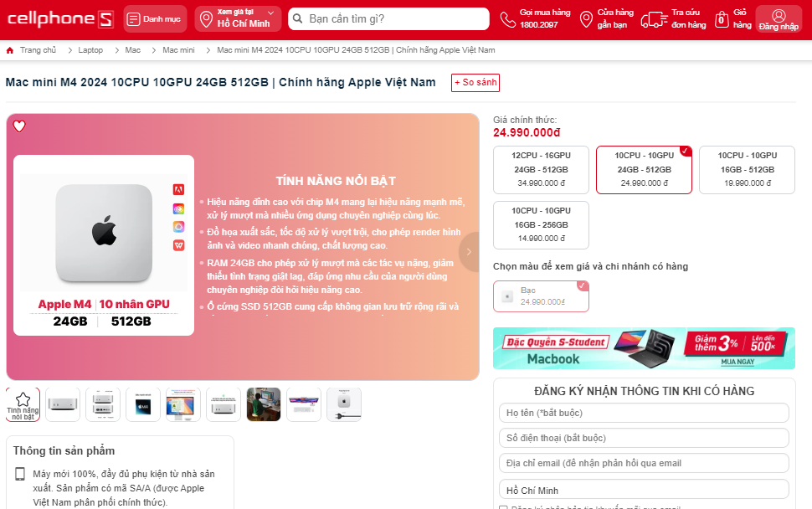Click the magnifier search icon

click(x=298, y=18)
